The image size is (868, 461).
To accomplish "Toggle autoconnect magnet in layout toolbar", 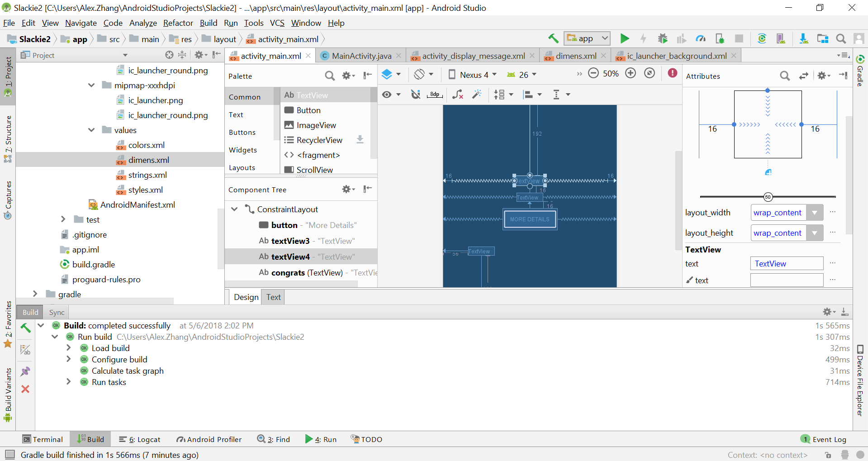I will (x=415, y=95).
